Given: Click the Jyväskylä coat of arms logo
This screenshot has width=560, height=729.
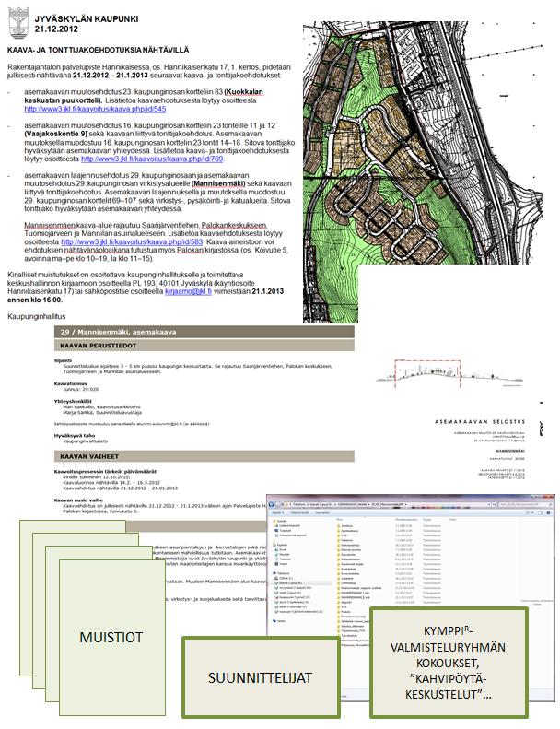Looking at the screenshot, I should click(18, 22).
